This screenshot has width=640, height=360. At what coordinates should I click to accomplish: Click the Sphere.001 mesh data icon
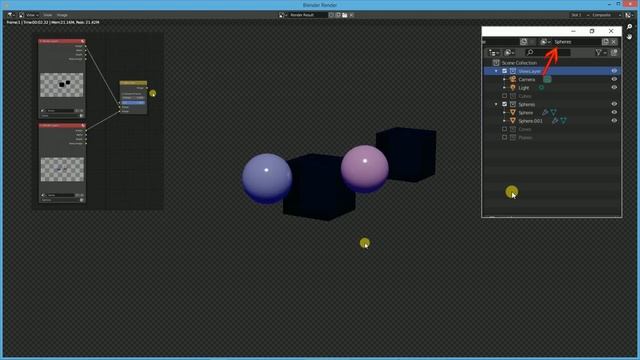coord(563,121)
